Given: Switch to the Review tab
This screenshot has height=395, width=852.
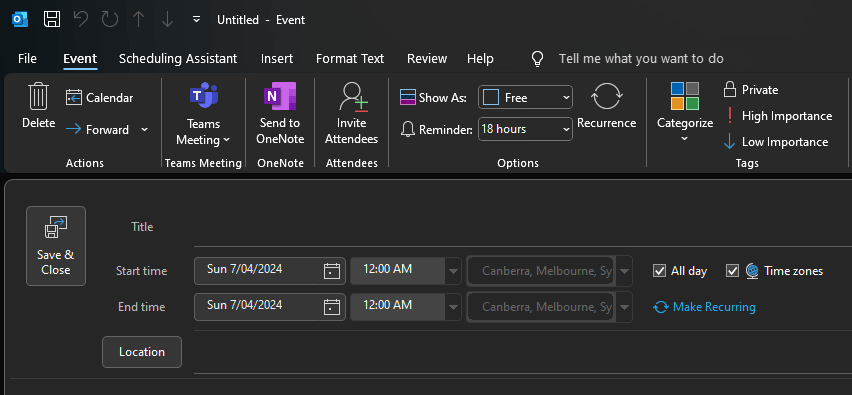Looking at the screenshot, I should (x=427, y=58).
